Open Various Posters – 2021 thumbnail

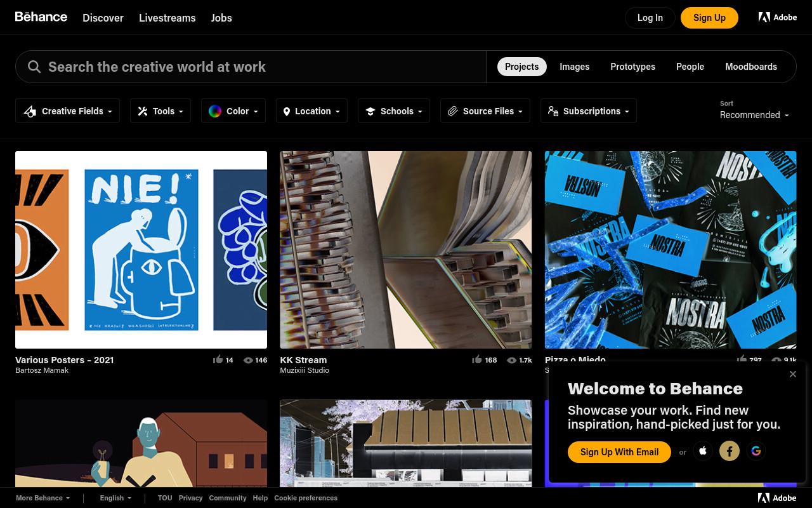[141, 250]
